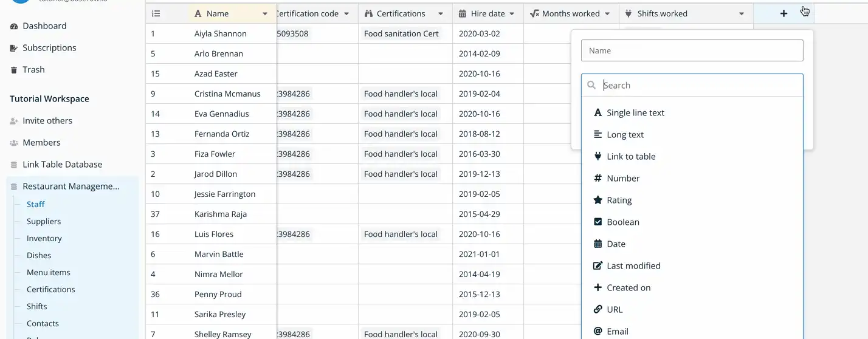Click the URL chain link icon
The width and height of the screenshot is (868, 339).
point(598,310)
